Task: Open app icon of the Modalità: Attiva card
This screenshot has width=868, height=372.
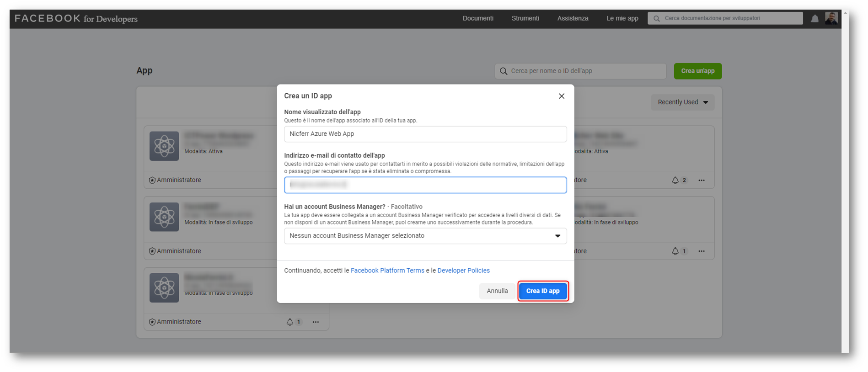Action: pos(164,146)
